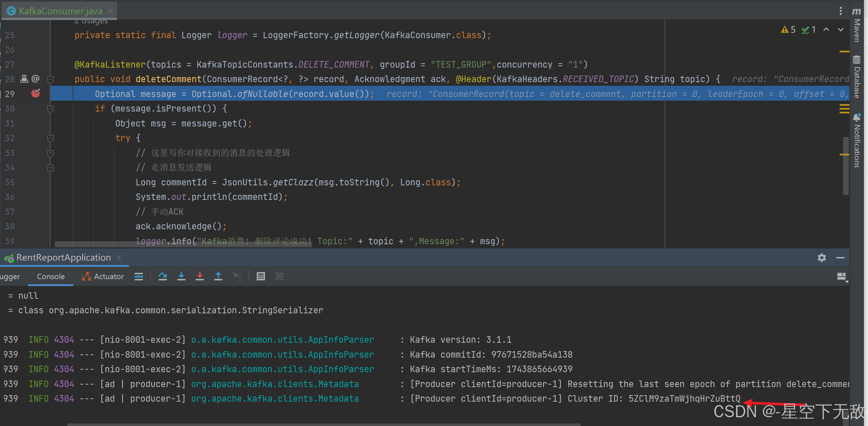
Task: Click the threads/frames list icon beside Actuator
Action: tap(138, 276)
